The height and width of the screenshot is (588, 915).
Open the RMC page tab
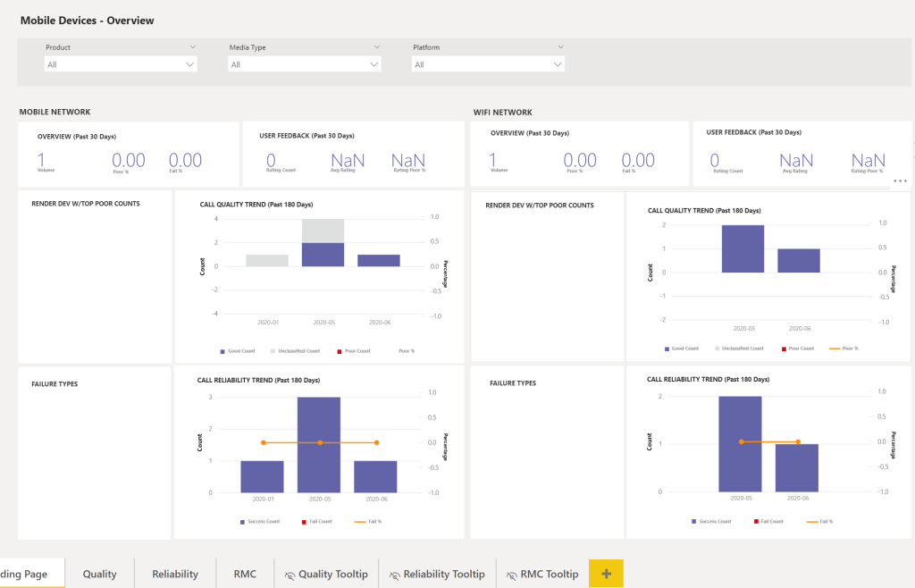pyautogui.click(x=245, y=574)
